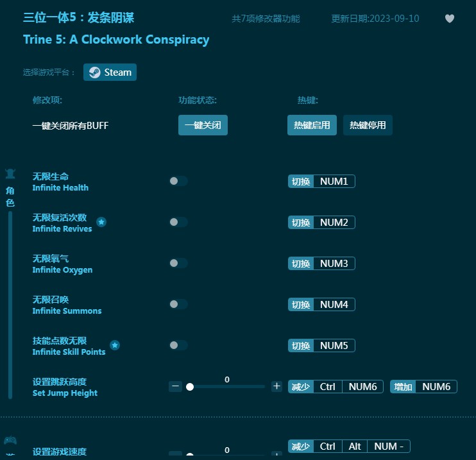Click the 热键停用 hotkey disable button
476x460 pixels.
point(368,125)
